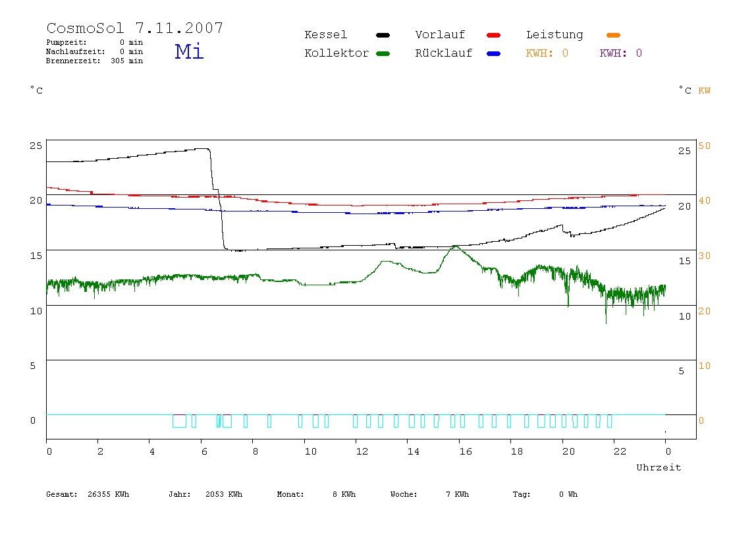This screenshot has height=535, width=756.
Task: Click hour "22" on the time axis
Action: click(620, 451)
